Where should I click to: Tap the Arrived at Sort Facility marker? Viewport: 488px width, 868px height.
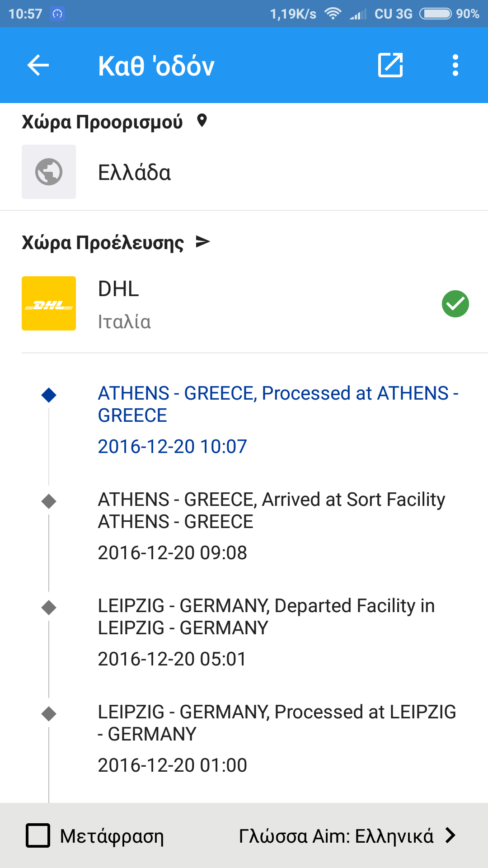tap(49, 501)
